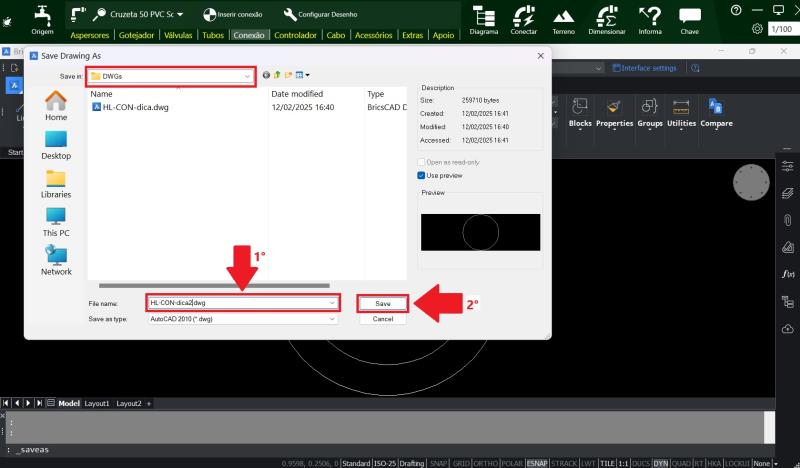This screenshot has width=800, height=468.
Task: Switch to the Layout1 tab
Action: pyautogui.click(x=97, y=403)
